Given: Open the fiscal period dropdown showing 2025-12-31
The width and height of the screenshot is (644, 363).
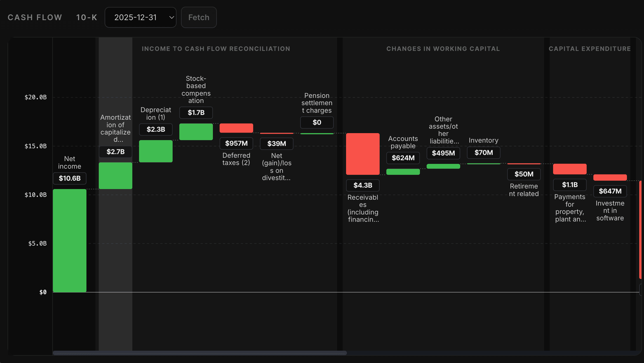Looking at the screenshot, I should pos(140,17).
